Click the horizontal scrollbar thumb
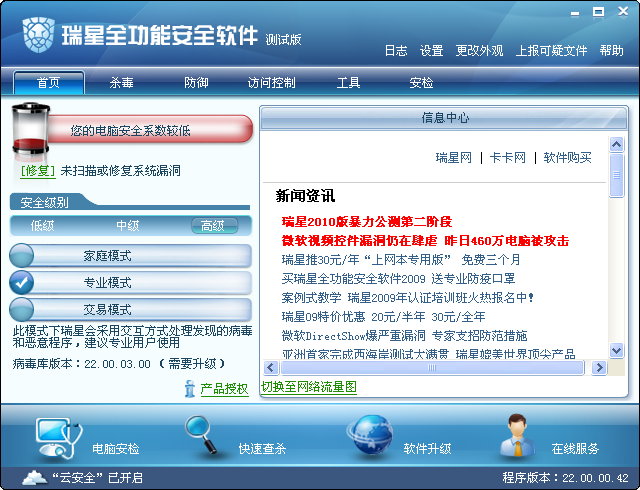The image size is (640, 490). [x=432, y=368]
